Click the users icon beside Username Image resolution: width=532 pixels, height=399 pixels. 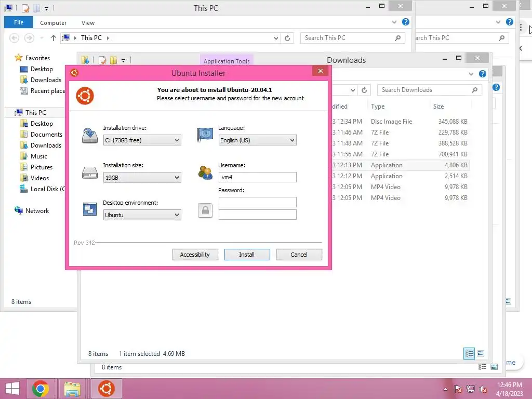click(205, 172)
